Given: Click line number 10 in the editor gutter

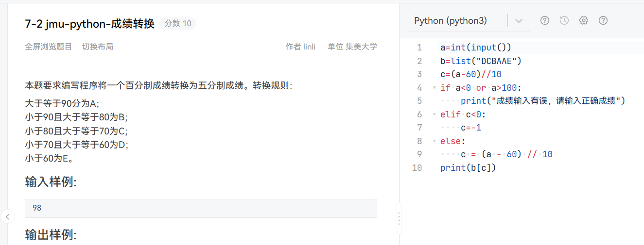Looking at the screenshot, I should (x=417, y=168).
